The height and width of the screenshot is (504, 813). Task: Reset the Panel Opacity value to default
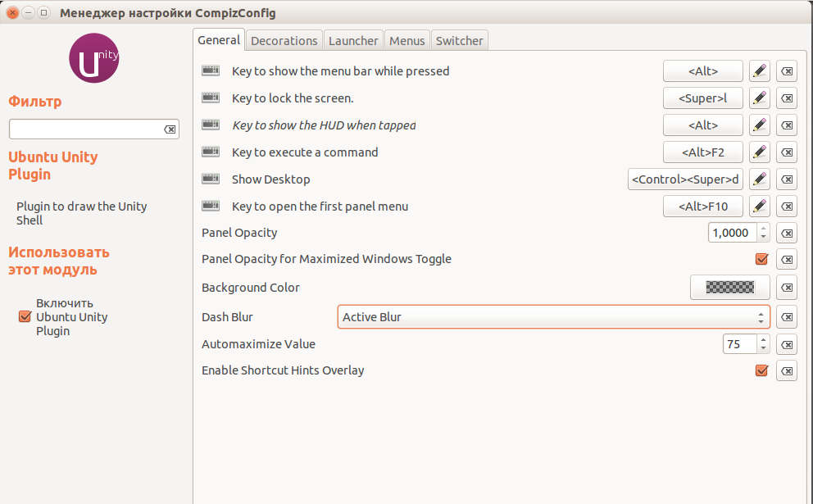[x=787, y=233]
